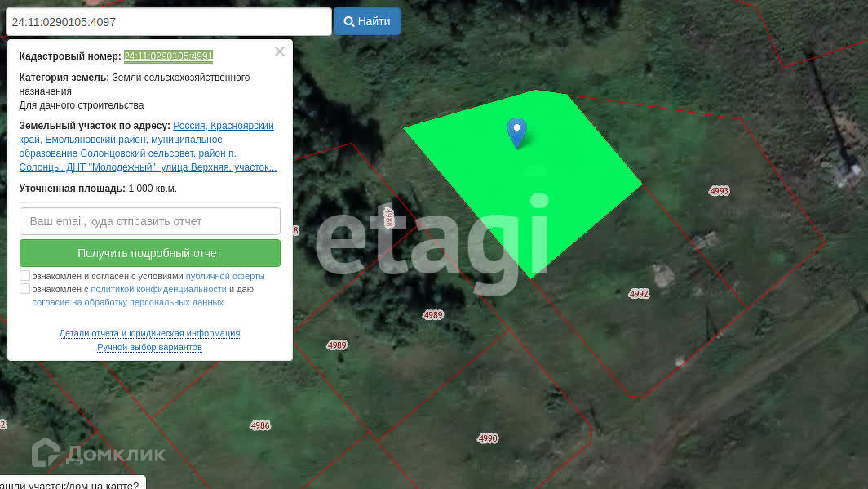Open the политикой конфиденциальности link
Viewport: 868px width, 489px height.
click(x=159, y=290)
